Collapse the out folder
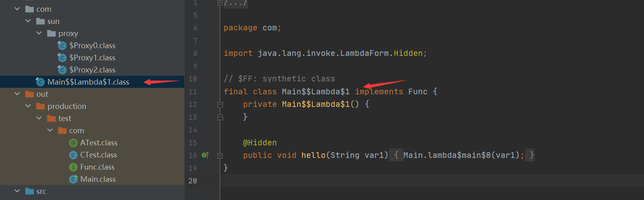 tap(17, 94)
